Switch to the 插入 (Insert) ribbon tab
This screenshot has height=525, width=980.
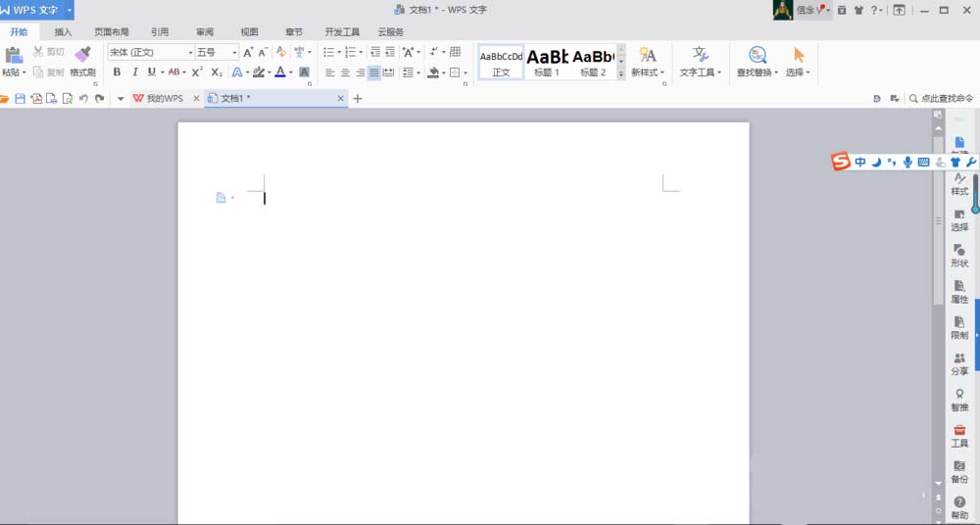coord(63,31)
